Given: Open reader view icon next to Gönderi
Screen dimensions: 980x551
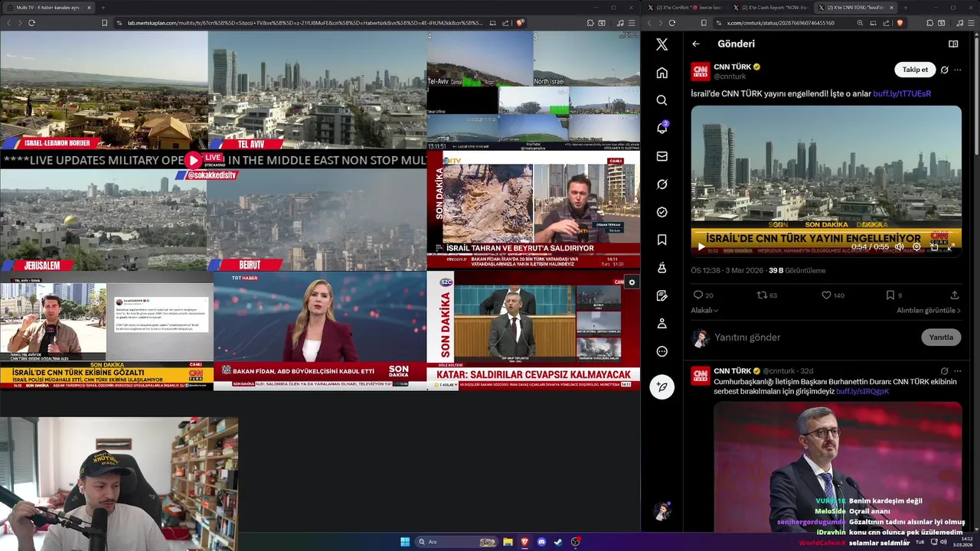Looking at the screenshot, I should [x=953, y=44].
